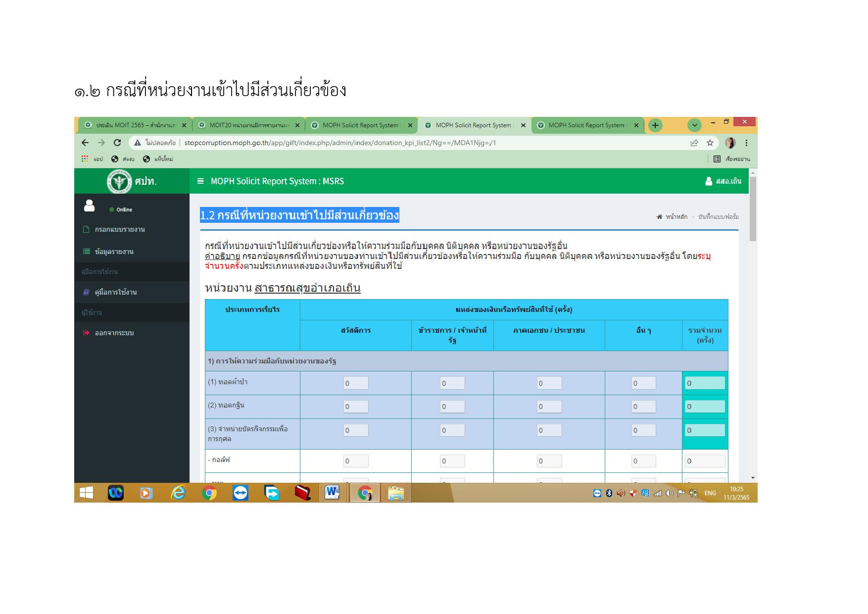868x614 pixels.
Task: Click the browser forward arrow
Action: [101, 143]
